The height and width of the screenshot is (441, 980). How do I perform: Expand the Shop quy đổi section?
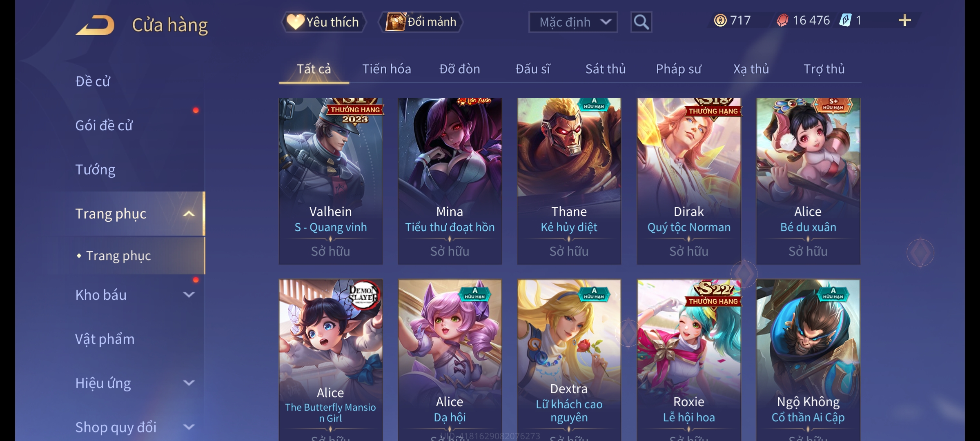tap(189, 427)
